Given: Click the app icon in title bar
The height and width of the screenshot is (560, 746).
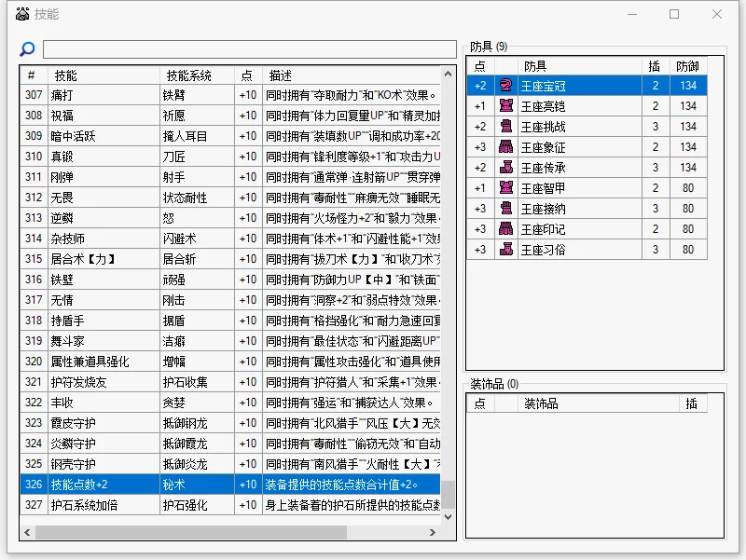Looking at the screenshot, I should tap(22, 14).
